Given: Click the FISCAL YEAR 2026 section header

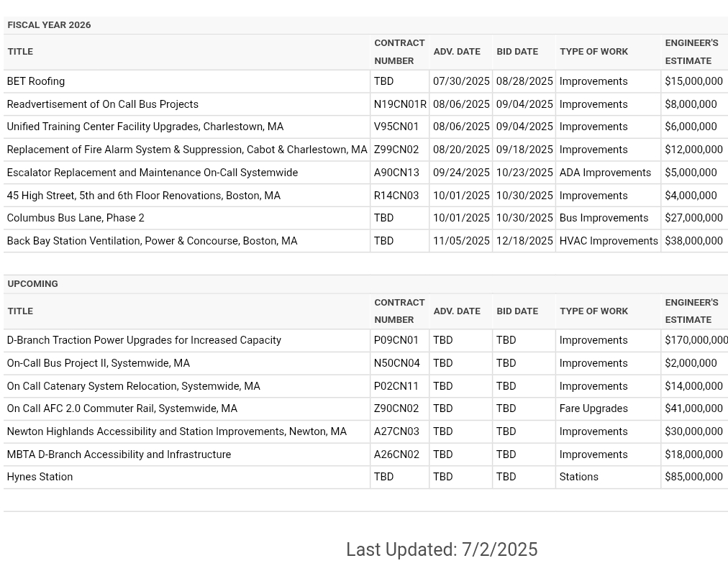Looking at the screenshot, I should tap(49, 25).
